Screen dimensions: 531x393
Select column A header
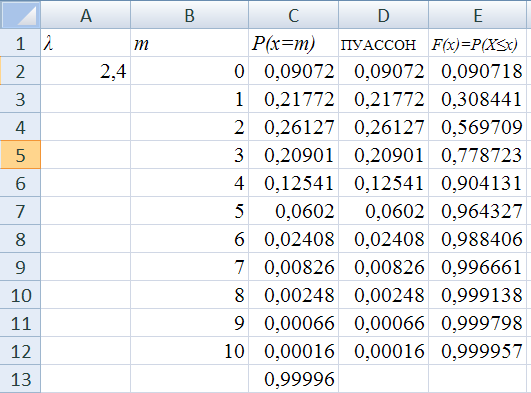(86, 15)
